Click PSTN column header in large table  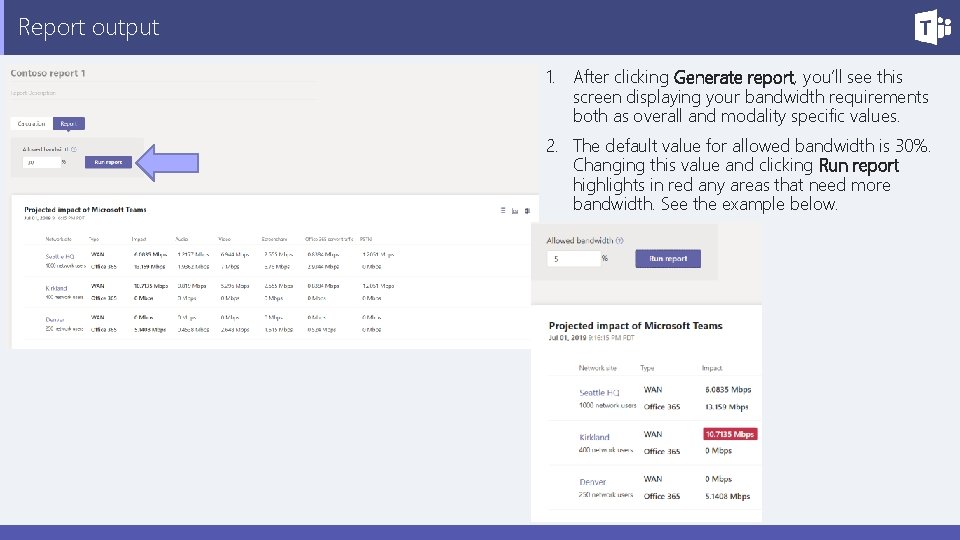click(366, 239)
